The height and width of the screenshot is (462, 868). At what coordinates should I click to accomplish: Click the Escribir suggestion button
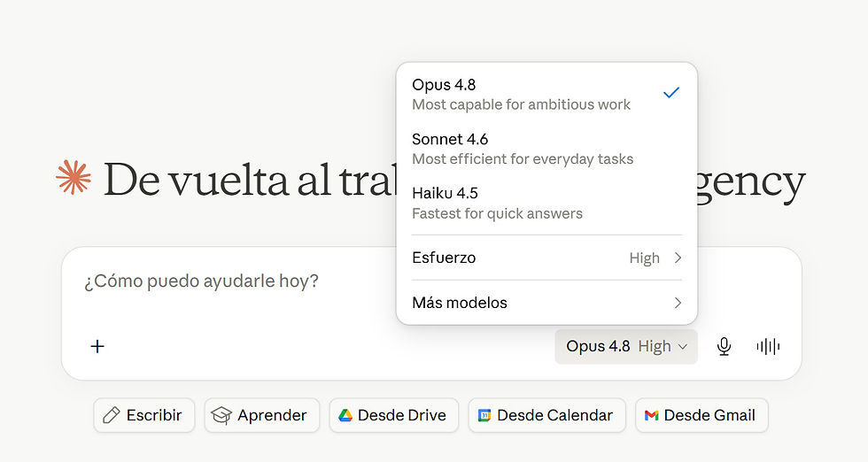click(x=143, y=415)
